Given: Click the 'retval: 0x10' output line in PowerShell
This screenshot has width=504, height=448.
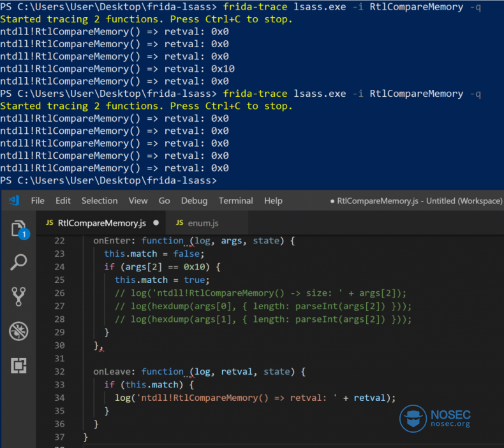Looking at the screenshot, I should 117,69.
